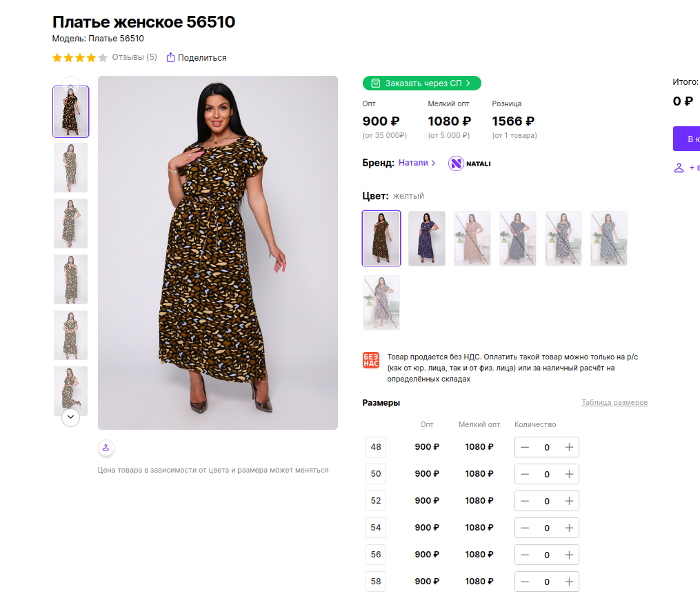Increase quantity for size 48

(x=569, y=447)
